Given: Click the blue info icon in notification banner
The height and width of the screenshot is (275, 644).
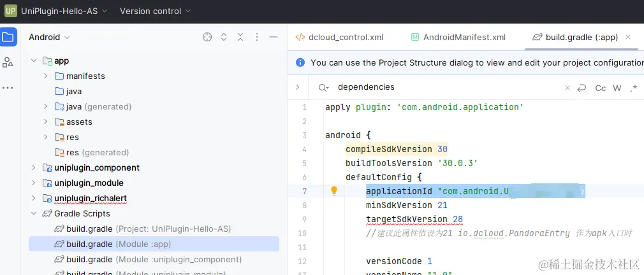Looking at the screenshot, I should [x=300, y=63].
